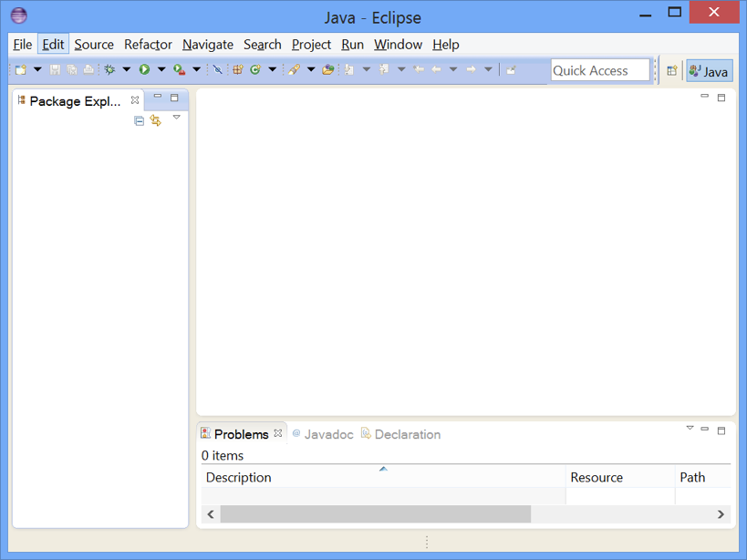The width and height of the screenshot is (747, 560).
Task: Open the Problems view menu triangle
Action: [690, 428]
